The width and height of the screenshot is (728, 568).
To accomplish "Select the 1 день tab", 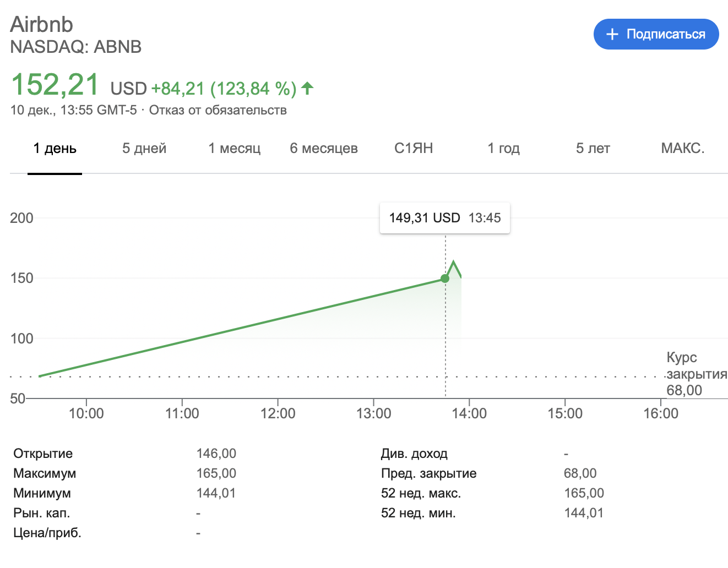I will (55, 148).
